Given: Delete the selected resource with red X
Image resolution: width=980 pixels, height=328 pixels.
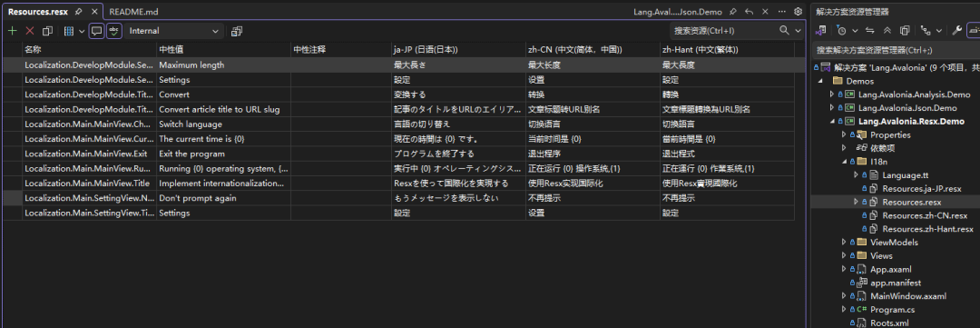Looking at the screenshot, I should click(29, 31).
